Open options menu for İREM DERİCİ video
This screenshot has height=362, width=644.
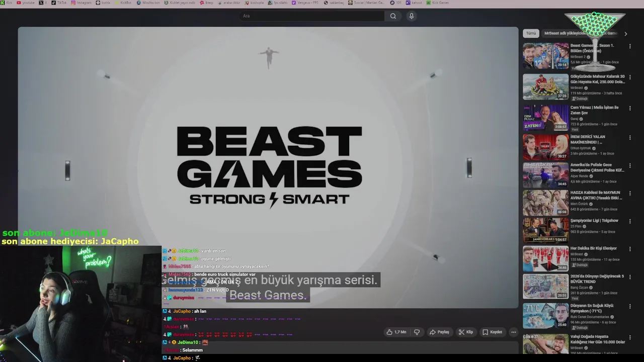click(630, 138)
